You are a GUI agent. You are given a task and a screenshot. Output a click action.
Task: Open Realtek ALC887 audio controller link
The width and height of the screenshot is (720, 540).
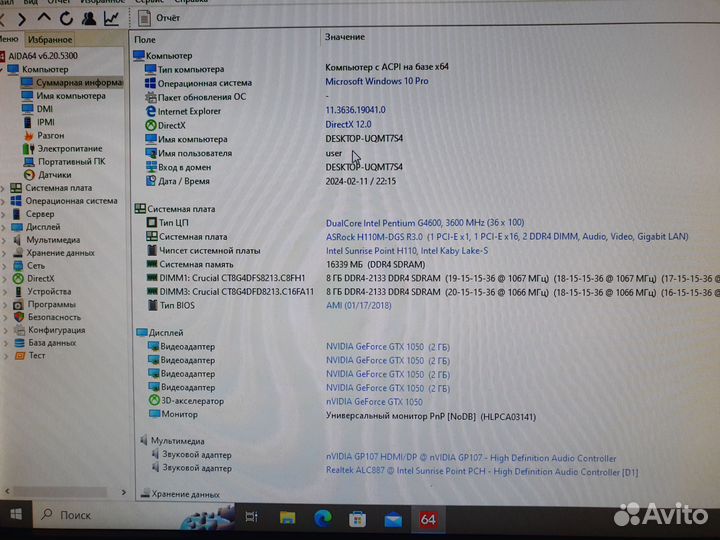(x=482, y=472)
